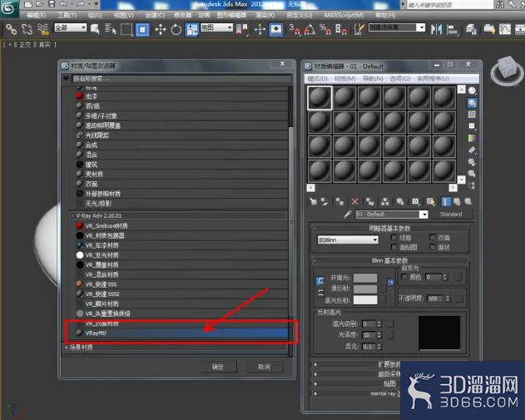Click the Make Unique material icon
Viewport: 525px width, 420px height.
tap(385, 201)
